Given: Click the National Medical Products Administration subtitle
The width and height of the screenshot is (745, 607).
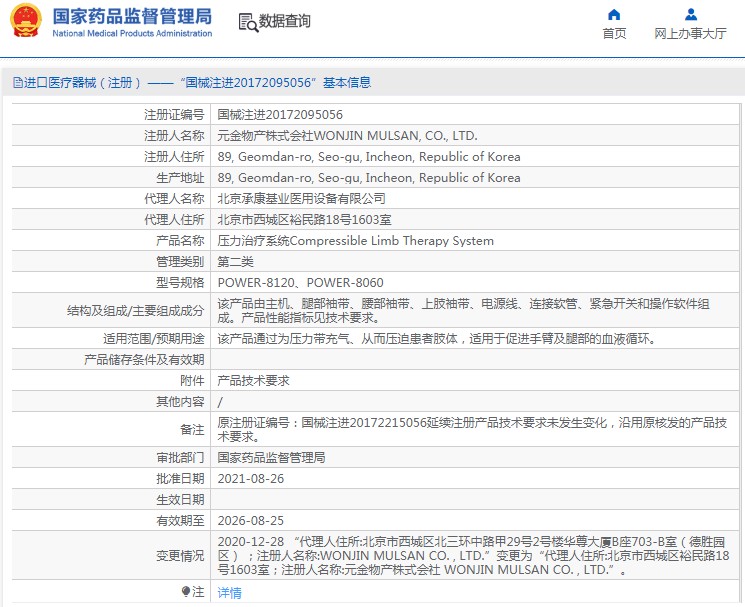Looking at the screenshot, I should click(131, 33).
